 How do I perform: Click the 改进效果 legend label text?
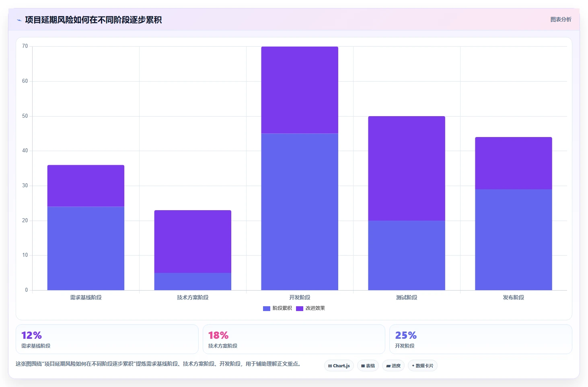tap(315, 308)
